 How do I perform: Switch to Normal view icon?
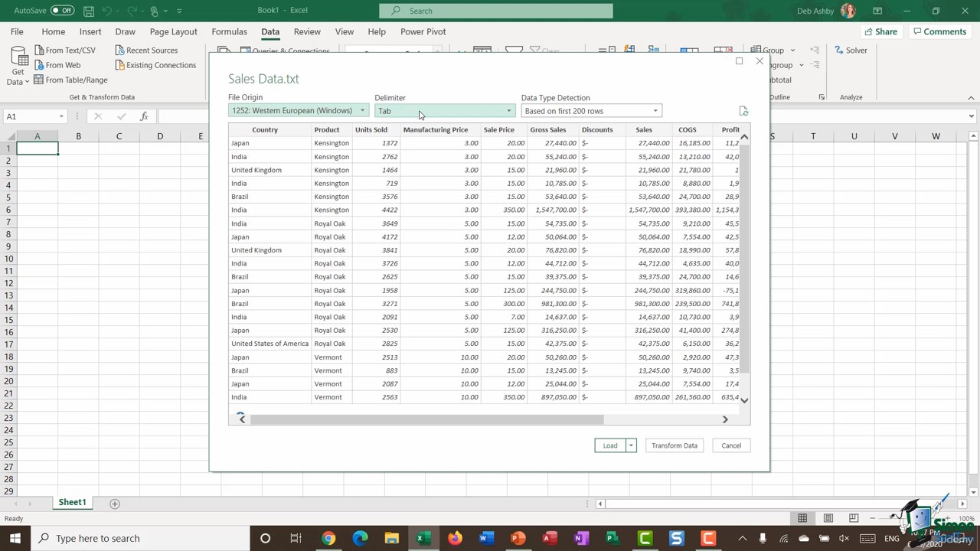802,518
